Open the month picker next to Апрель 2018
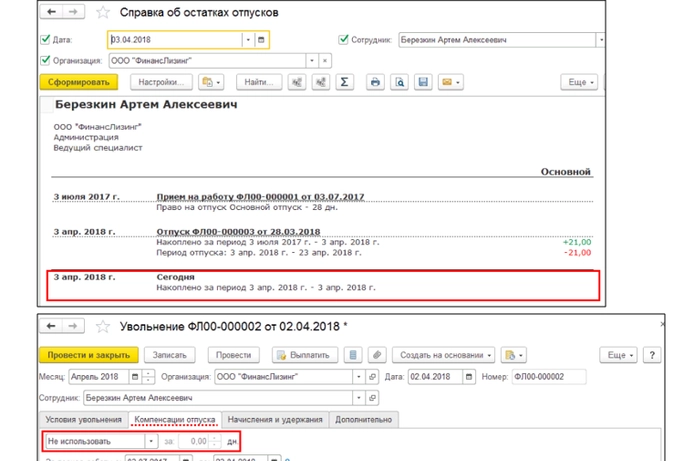The width and height of the screenshot is (674, 461). [135, 377]
